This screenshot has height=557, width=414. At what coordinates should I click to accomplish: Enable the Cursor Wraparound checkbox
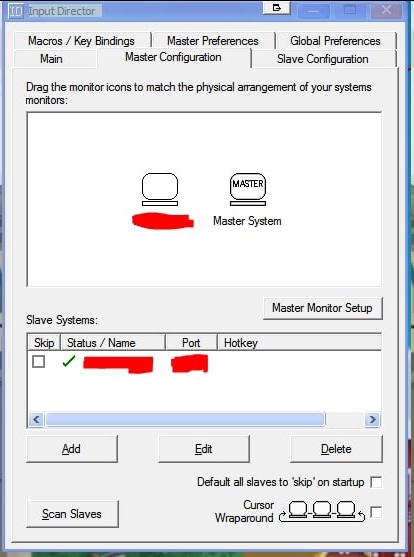[x=376, y=512]
